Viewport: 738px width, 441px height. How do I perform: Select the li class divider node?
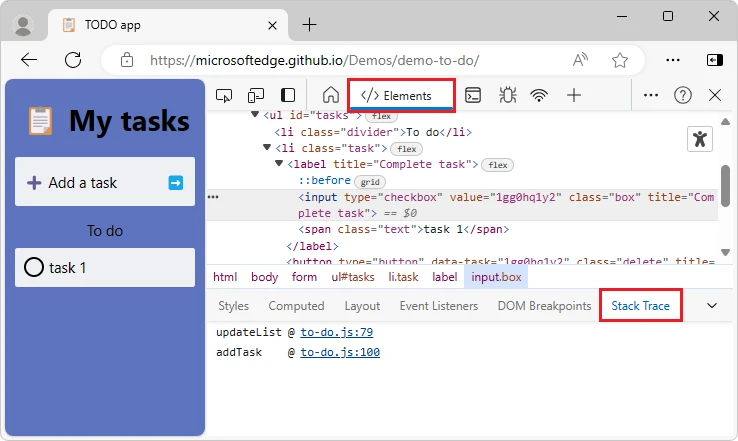(x=373, y=132)
